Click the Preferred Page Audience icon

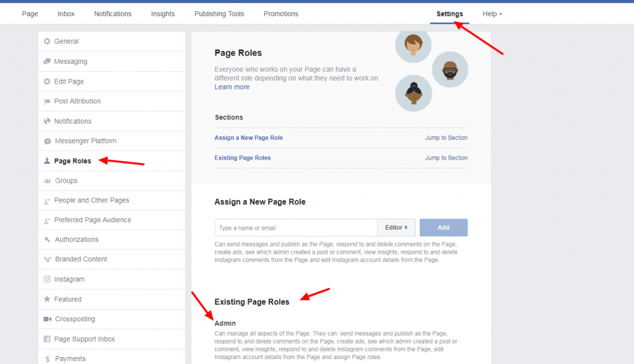tap(47, 220)
